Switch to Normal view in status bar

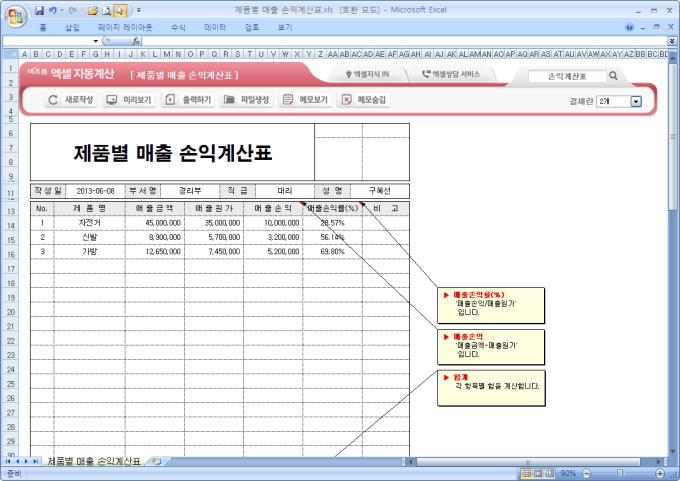(x=526, y=474)
